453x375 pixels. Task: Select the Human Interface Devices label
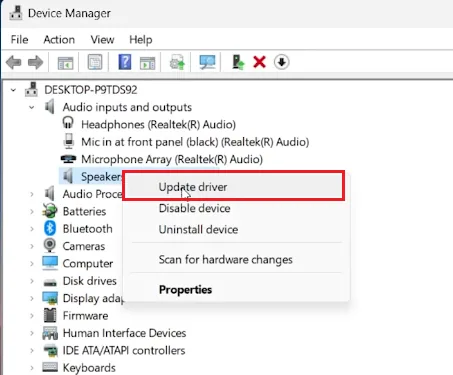124,333
